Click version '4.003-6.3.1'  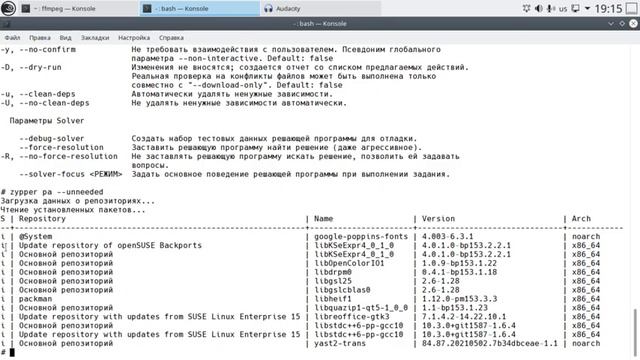(x=448, y=237)
